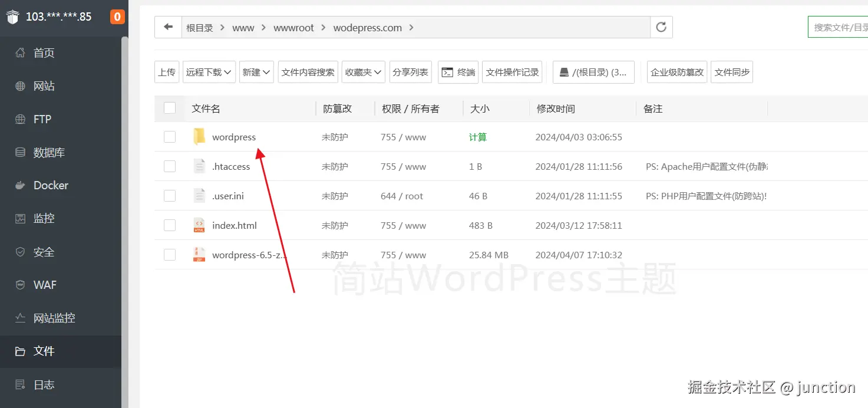
Task: Click the 搜索文件/目录 search field
Action: click(x=838, y=27)
